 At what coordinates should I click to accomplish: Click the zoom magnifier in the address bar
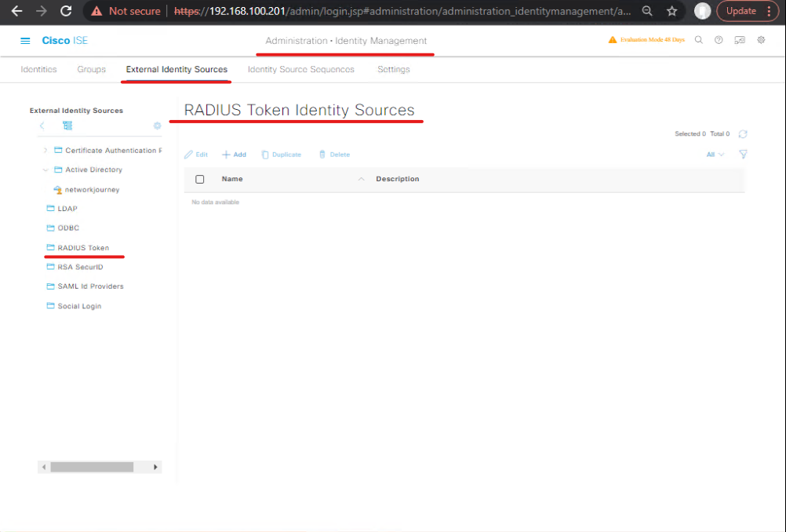[647, 11]
